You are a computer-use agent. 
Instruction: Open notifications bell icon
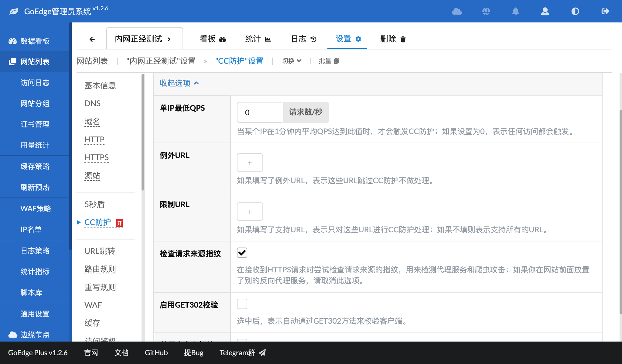(516, 12)
